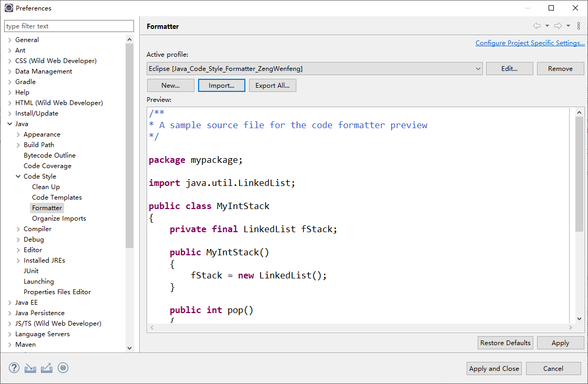Image resolution: width=588 pixels, height=384 pixels.
Task: Select Clean Up under Code Style
Action: click(46, 187)
